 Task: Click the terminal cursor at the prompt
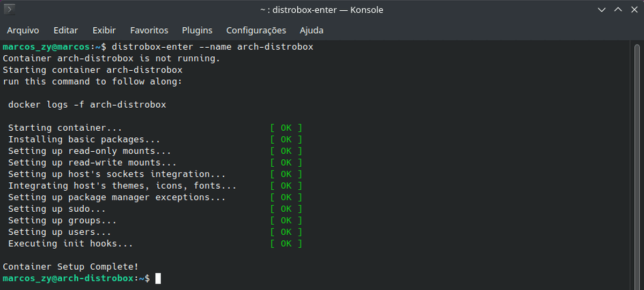[x=158, y=278]
